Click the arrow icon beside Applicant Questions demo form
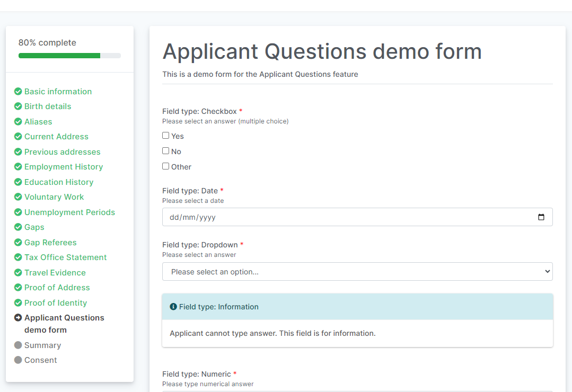 click(18, 318)
